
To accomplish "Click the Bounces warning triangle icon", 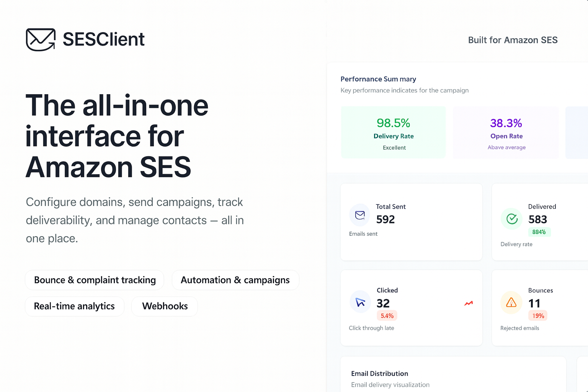I will (x=511, y=302).
